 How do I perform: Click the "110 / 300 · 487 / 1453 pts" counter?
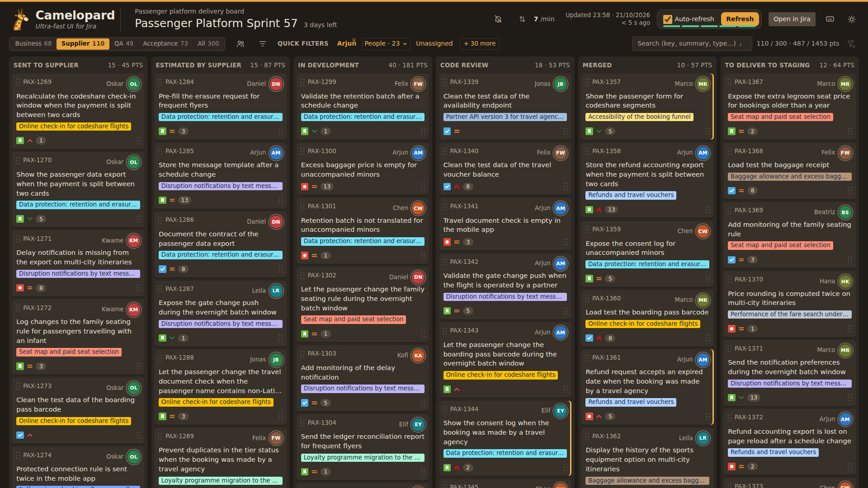(x=797, y=43)
